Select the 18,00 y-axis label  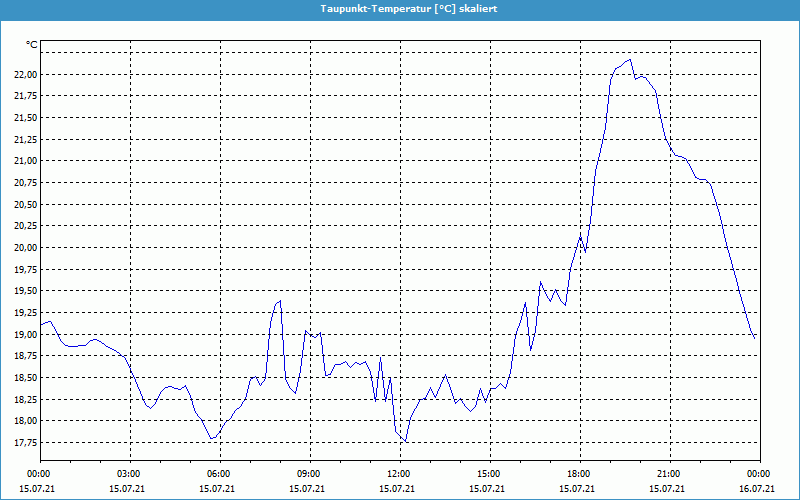point(25,420)
